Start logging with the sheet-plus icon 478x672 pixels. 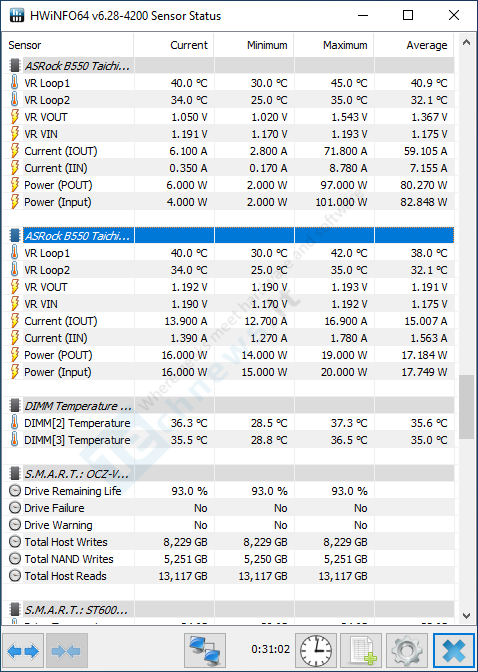361,651
